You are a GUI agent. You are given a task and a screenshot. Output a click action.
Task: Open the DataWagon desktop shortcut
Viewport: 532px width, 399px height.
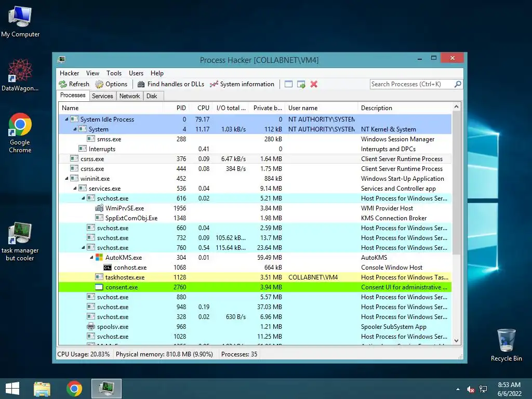[x=20, y=75]
